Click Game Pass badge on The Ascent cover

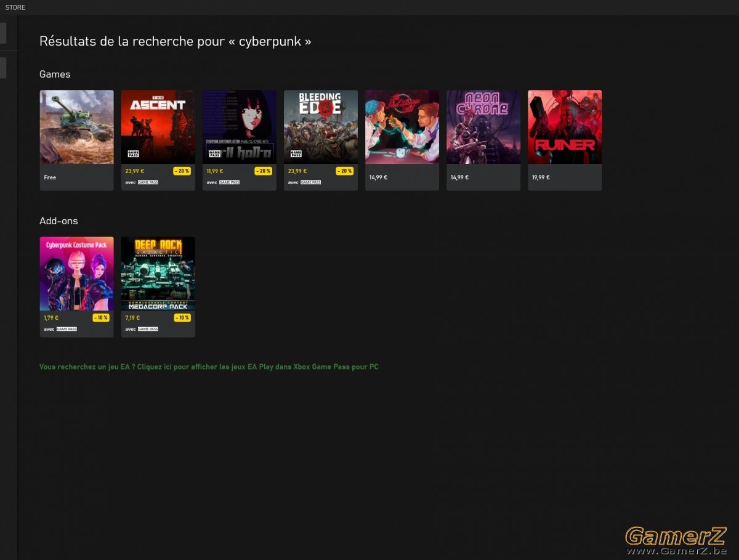coord(133,154)
